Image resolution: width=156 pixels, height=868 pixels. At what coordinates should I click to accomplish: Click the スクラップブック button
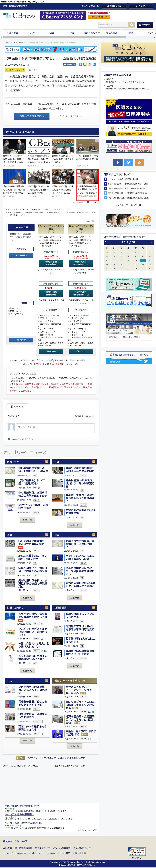(x=15, y=70)
